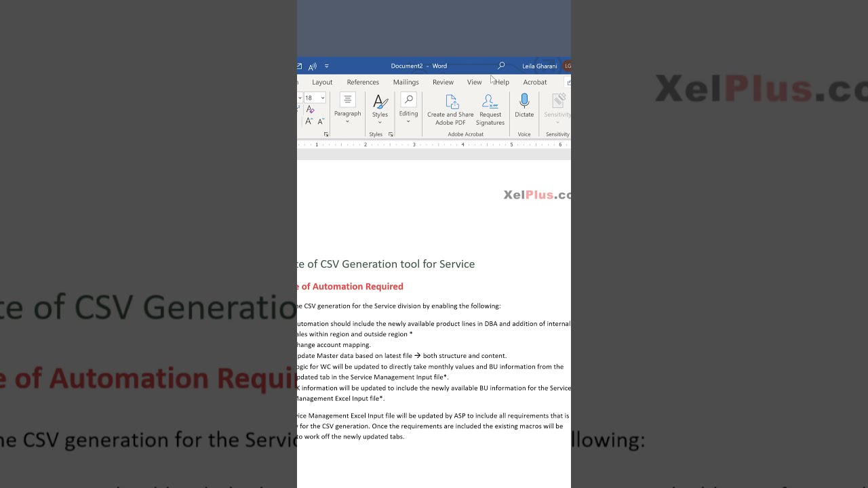Open the Leila Gharani account name
This screenshot has width=868, height=488.
tap(540, 66)
